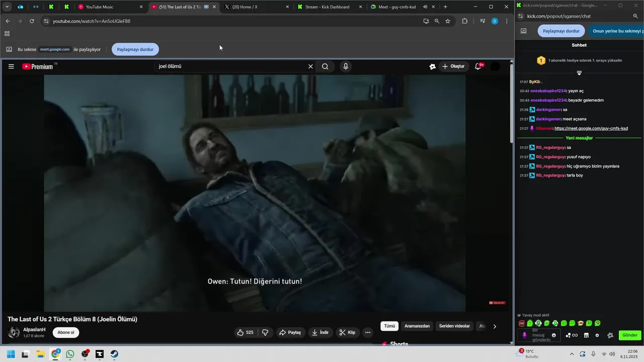
Task: Open the YouTube guide hamburger menu
Action: coord(11,66)
